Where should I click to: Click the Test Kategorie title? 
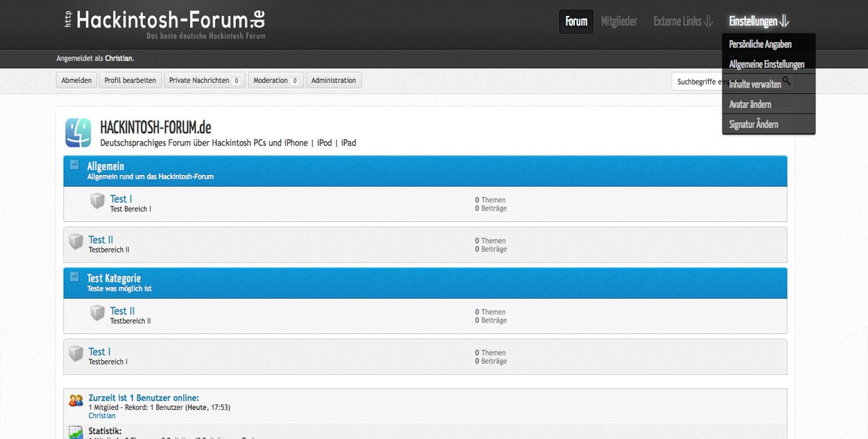114,278
